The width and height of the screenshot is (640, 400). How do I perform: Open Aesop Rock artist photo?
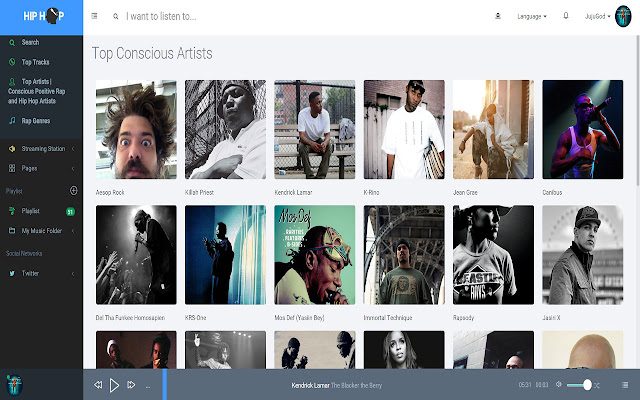(136, 129)
